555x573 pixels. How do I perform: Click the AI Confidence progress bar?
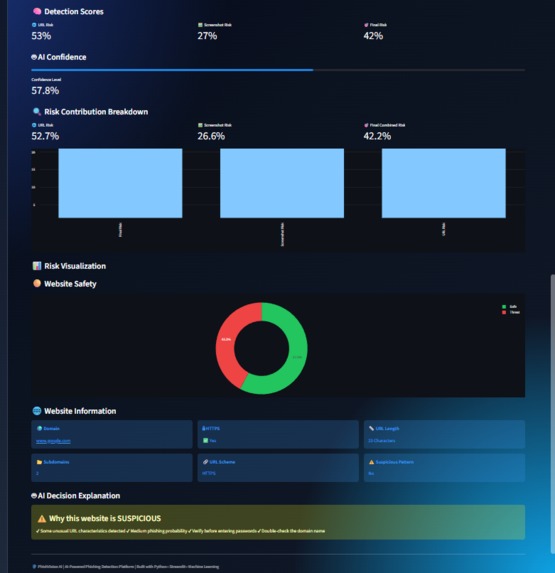[x=278, y=69]
